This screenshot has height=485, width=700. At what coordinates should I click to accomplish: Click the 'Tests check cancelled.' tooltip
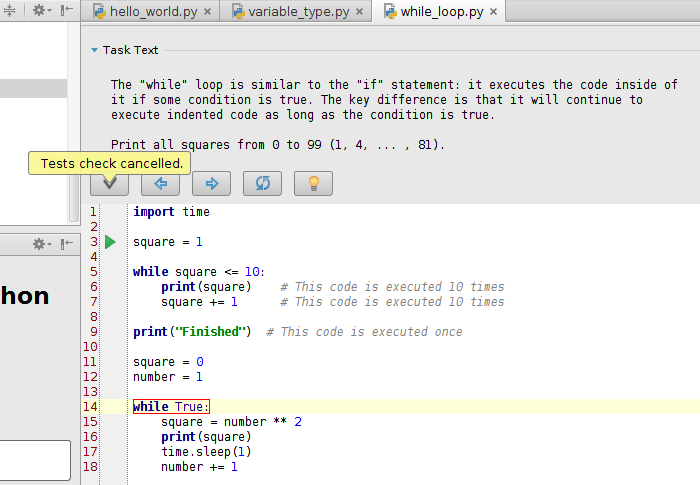pyautogui.click(x=110, y=163)
